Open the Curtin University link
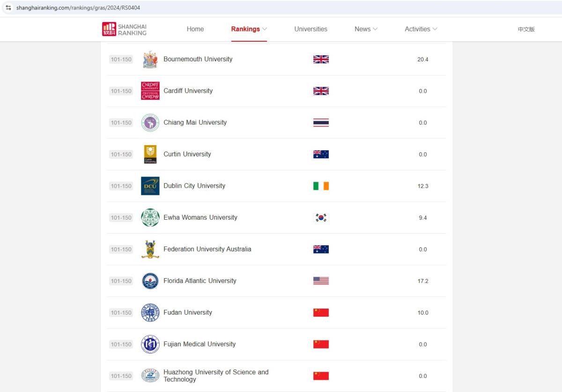The image size is (562, 392). 187,154
